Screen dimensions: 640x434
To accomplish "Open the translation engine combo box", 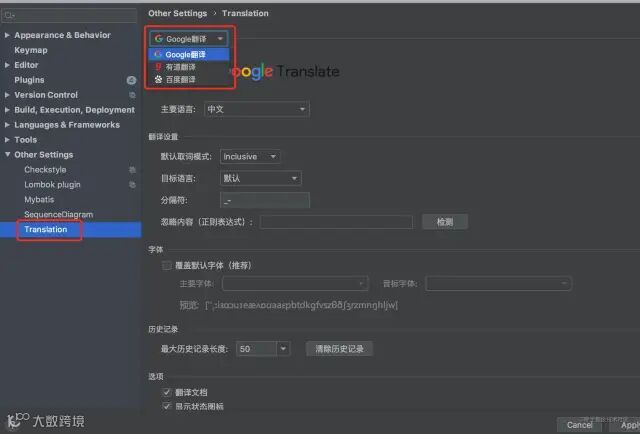I will pyautogui.click(x=189, y=39).
